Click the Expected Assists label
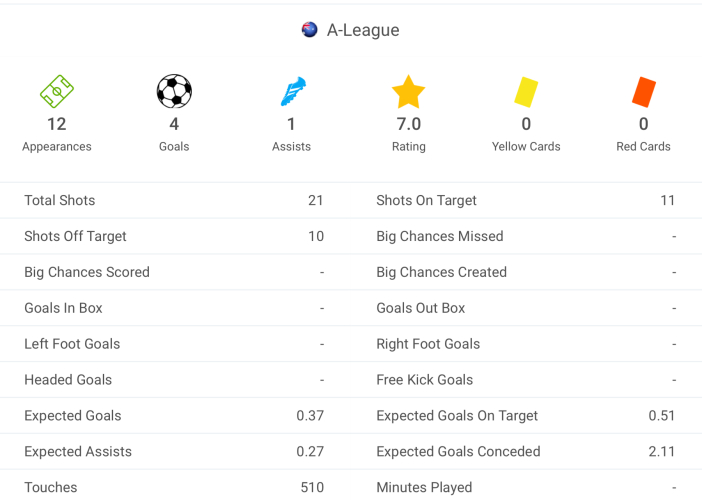The width and height of the screenshot is (702, 500). pyautogui.click(x=78, y=452)
